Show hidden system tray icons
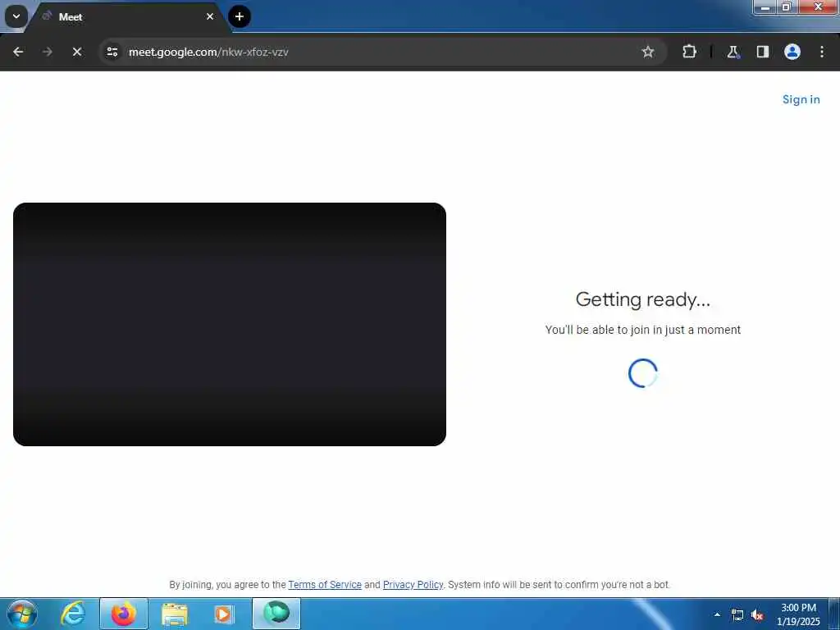Image resolution: width=840 pixels, height=630 pixels. tap(717, 614)
